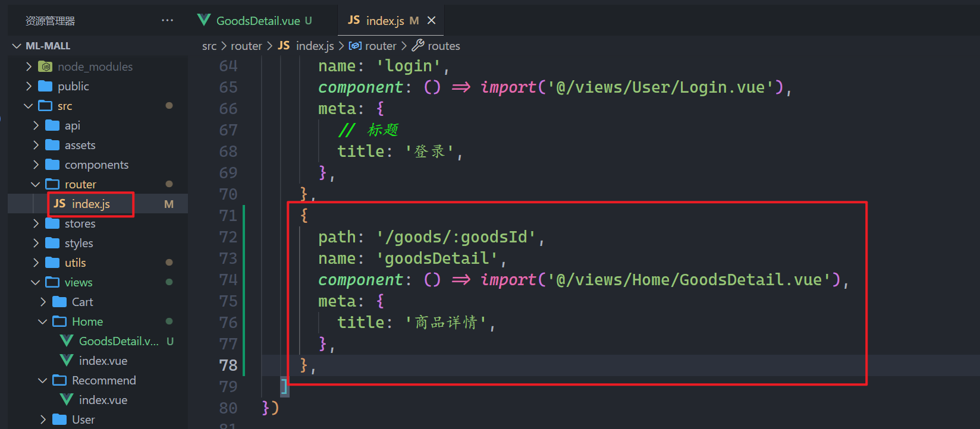This screenshot has height=429, width=980.
Task: Select the 'src' breadcrumb segment
Action: (x=209, y=46)
